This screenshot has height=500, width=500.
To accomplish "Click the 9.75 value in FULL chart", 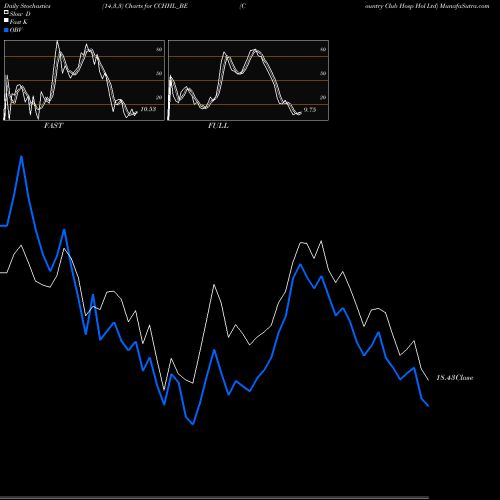I will point(310,110).
